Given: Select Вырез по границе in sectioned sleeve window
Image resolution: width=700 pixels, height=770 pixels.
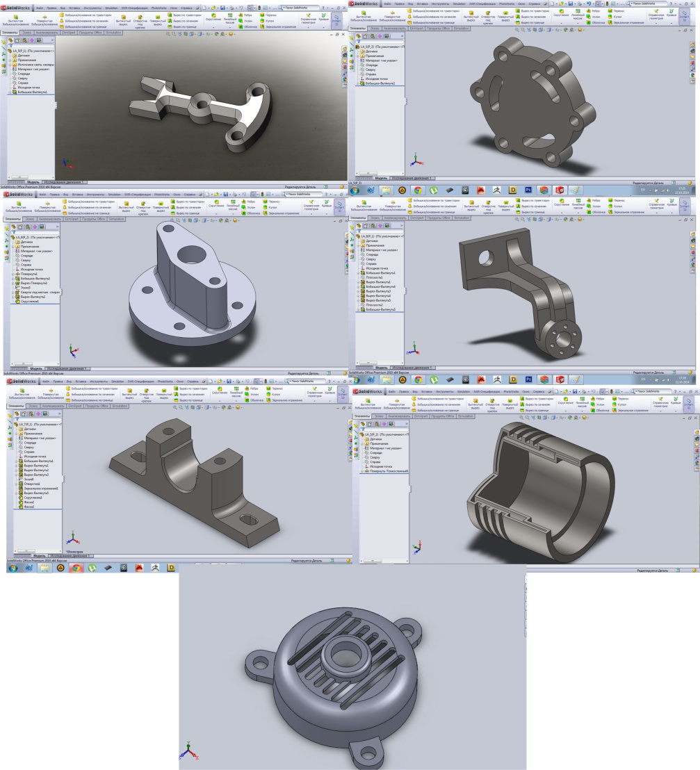Looking at the screenshot, I should point(535,411).
